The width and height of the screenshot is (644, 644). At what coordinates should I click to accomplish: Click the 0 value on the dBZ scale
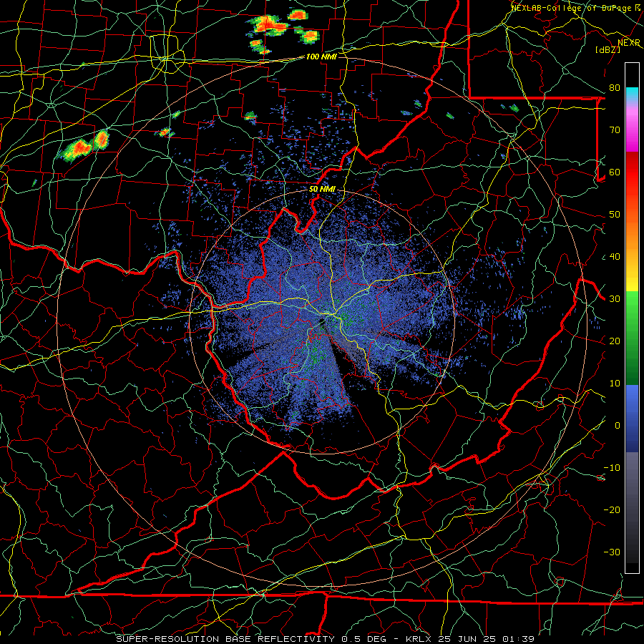point(618,426)
